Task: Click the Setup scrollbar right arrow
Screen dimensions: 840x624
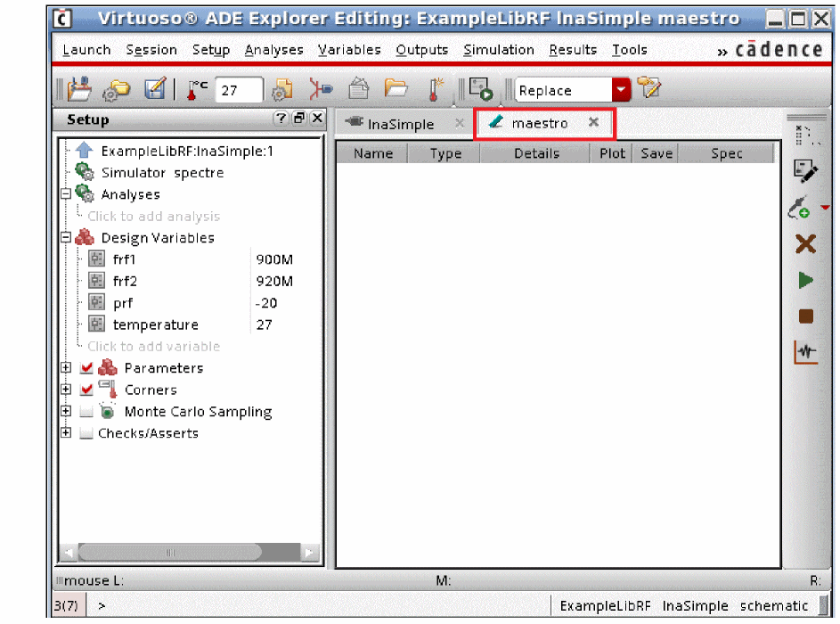Action: pos(309,552)
